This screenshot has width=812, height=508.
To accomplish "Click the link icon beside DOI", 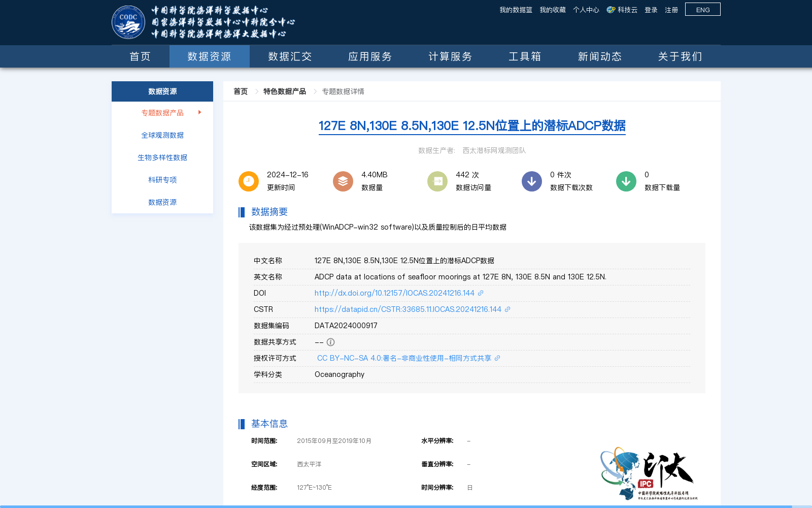I will click(x=481, y=293).
